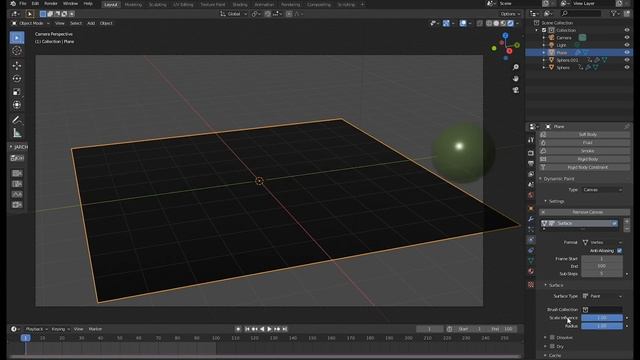Viewport: 640px width, 360px height.
Task: Select the Annotate pencil tool
Action: click(17, 120)
